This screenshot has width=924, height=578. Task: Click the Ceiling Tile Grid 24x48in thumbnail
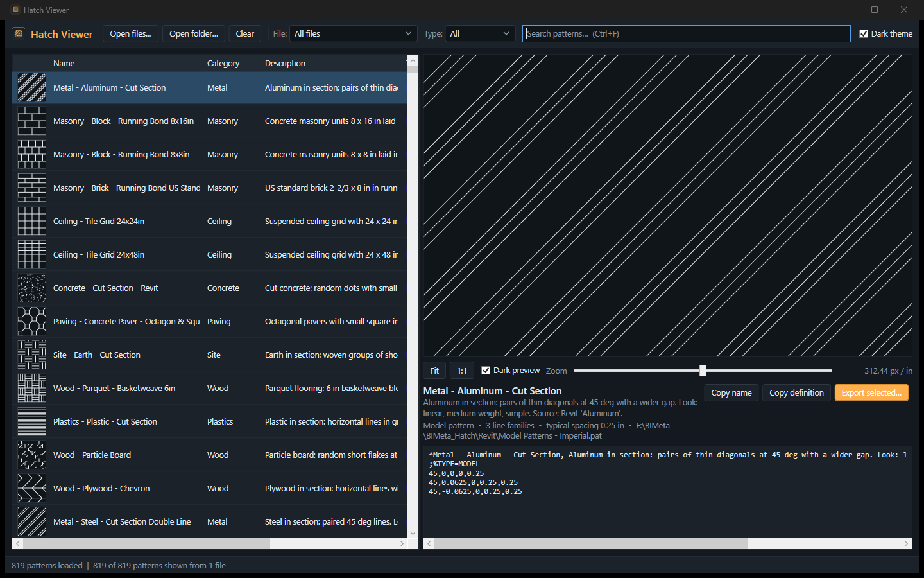tap(31, 254)
